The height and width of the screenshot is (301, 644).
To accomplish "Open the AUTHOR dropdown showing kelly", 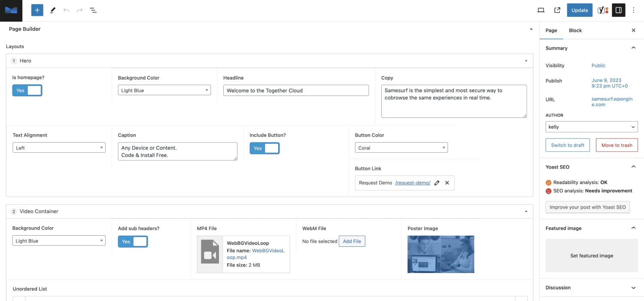I will pyautogui.click(x=592, y=126).
